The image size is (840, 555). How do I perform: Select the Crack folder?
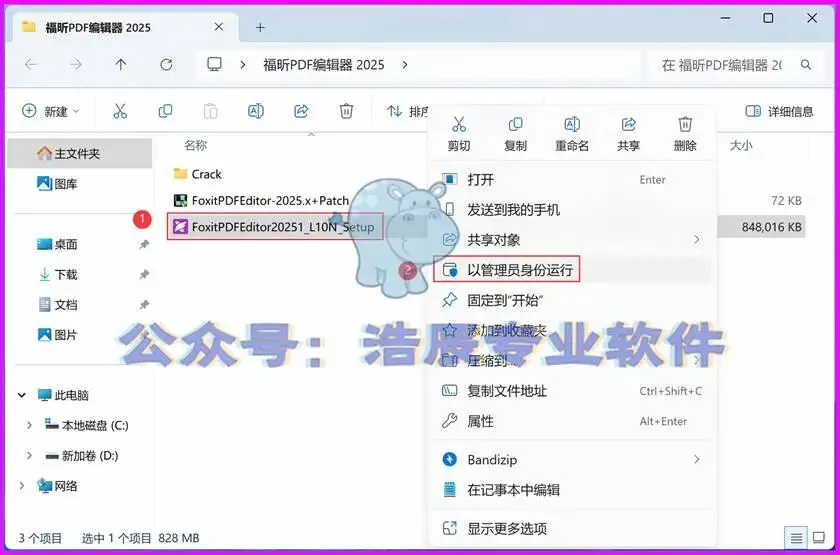(197, 174)
